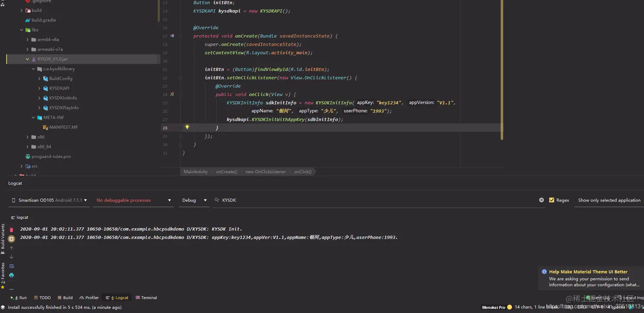Screen dimensions: 644x313
Task: Click the yellow theme color indicator
Action: (509, 307)
